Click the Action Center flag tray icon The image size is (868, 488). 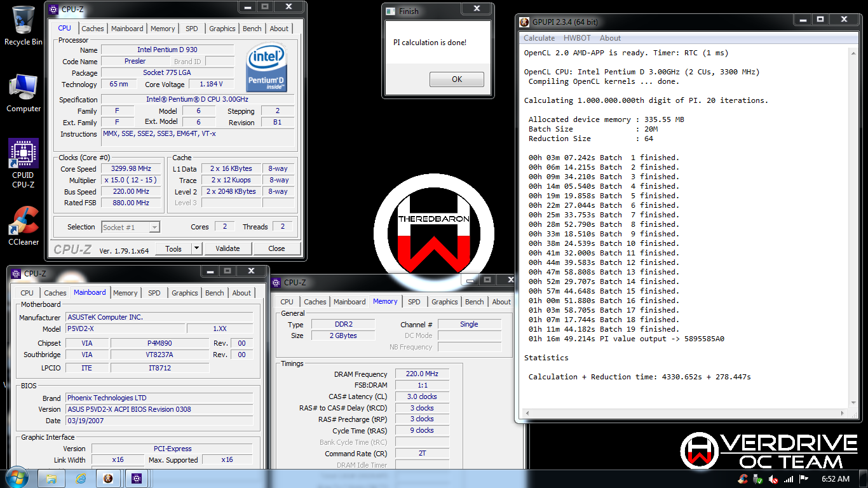[804, 479]
